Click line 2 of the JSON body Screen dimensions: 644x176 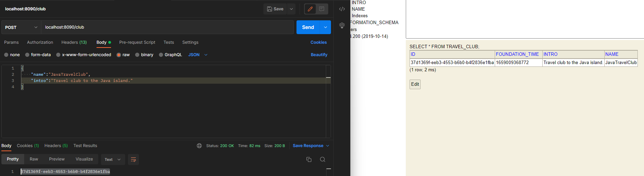(173, 74)
